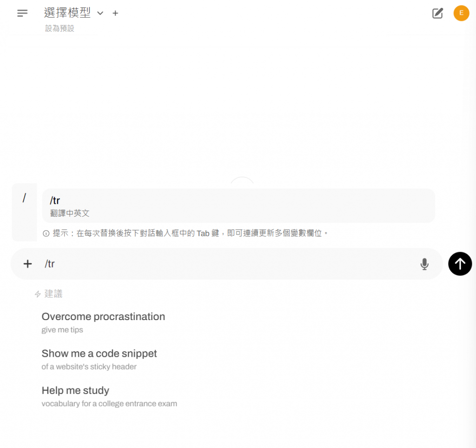This screenshot has height=448, width=476.
Task: Choose Overcome procrastination suggestion
Action: click(103, 322)
